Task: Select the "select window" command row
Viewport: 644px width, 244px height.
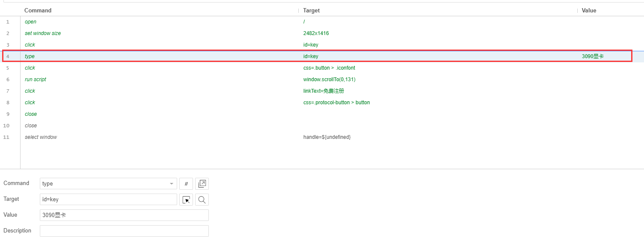Action: pyautogui.click(x=41, y=137)
